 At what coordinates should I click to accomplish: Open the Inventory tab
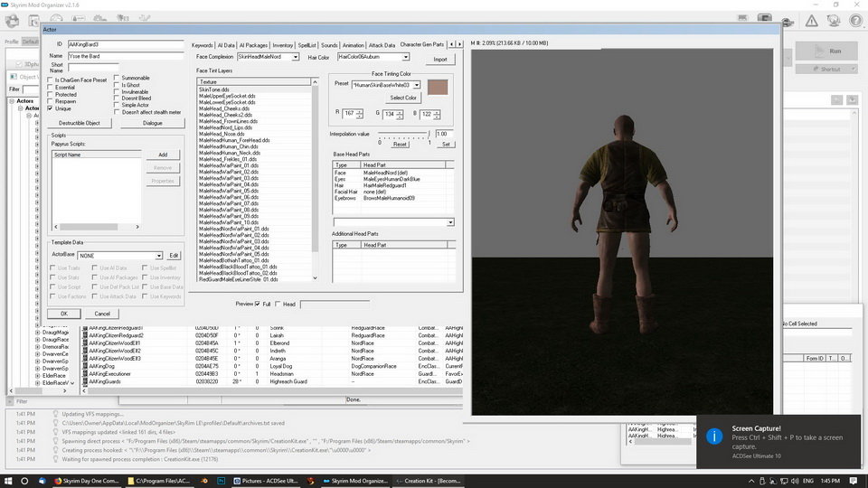[282, 45]
